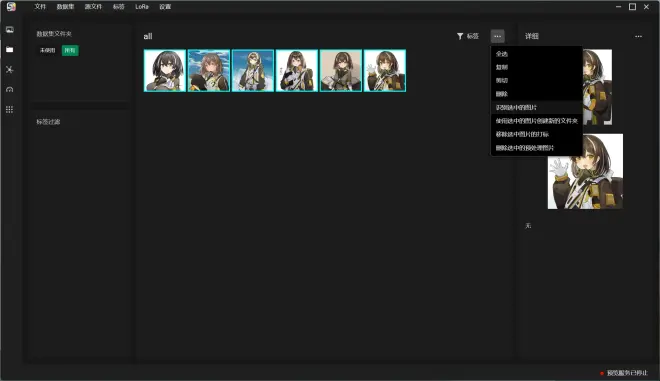Open the 数据集 menu in menu bar

point(65,7)
